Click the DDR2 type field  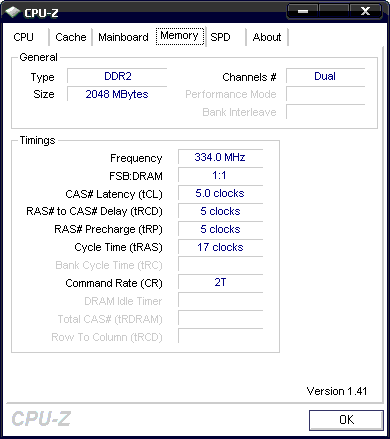(117, 76)
